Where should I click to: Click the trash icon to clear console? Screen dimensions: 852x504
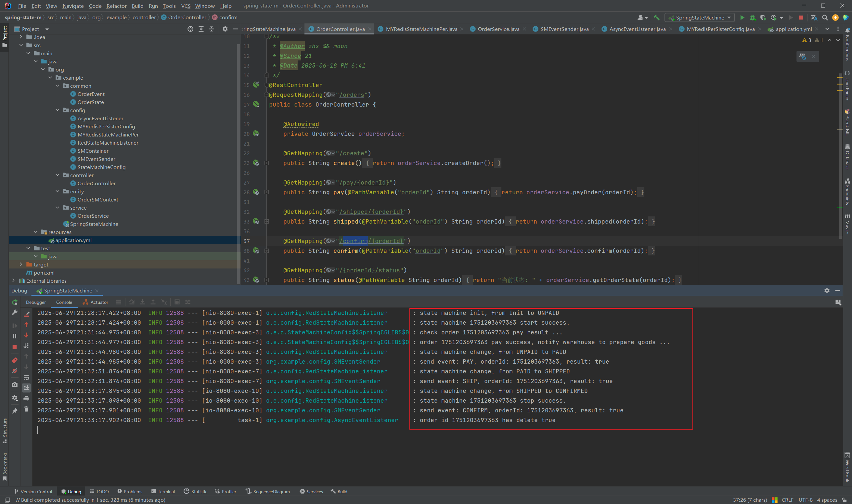27,409
